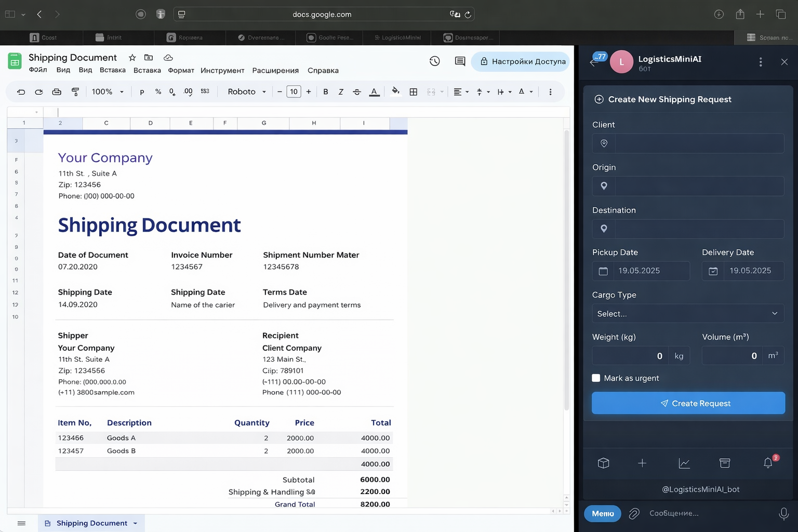798x532 pixels.
Task: Open the text color picker
Action: point(374,91)
